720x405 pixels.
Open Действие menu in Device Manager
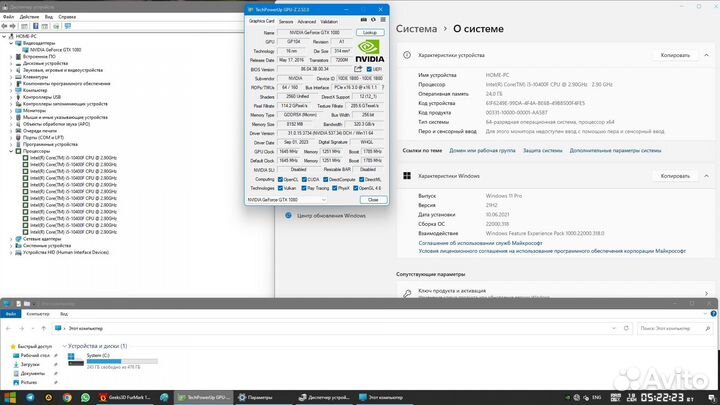tap(29, 17)
